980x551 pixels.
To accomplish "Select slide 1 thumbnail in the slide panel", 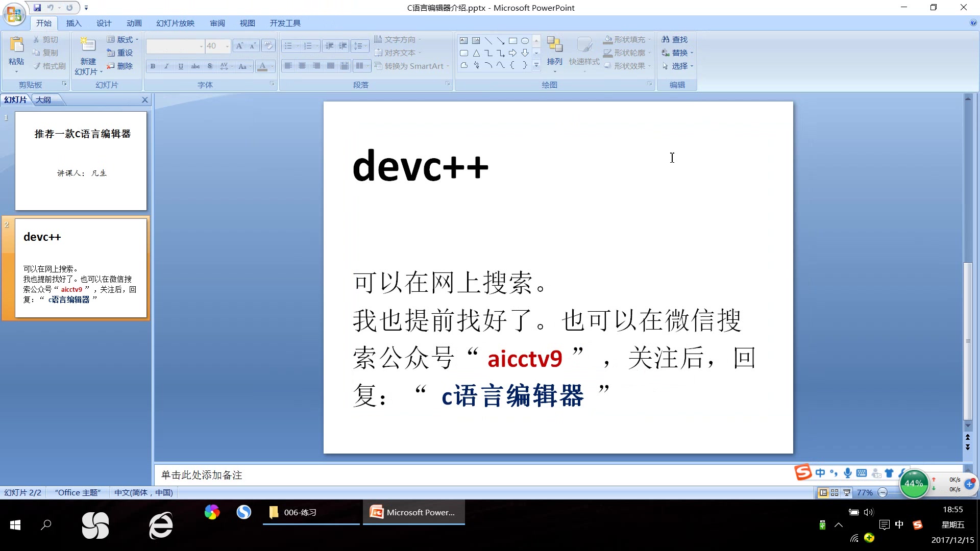I will (82, 161).
